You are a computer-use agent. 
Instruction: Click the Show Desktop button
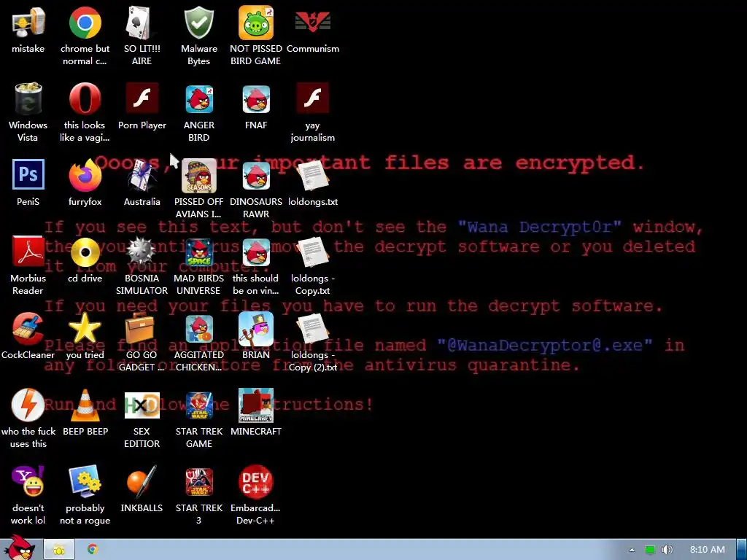click(742, 550)
